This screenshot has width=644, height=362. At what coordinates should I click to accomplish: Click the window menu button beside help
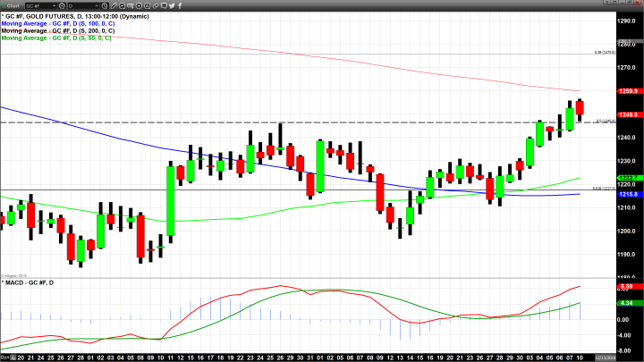[614, 3]
